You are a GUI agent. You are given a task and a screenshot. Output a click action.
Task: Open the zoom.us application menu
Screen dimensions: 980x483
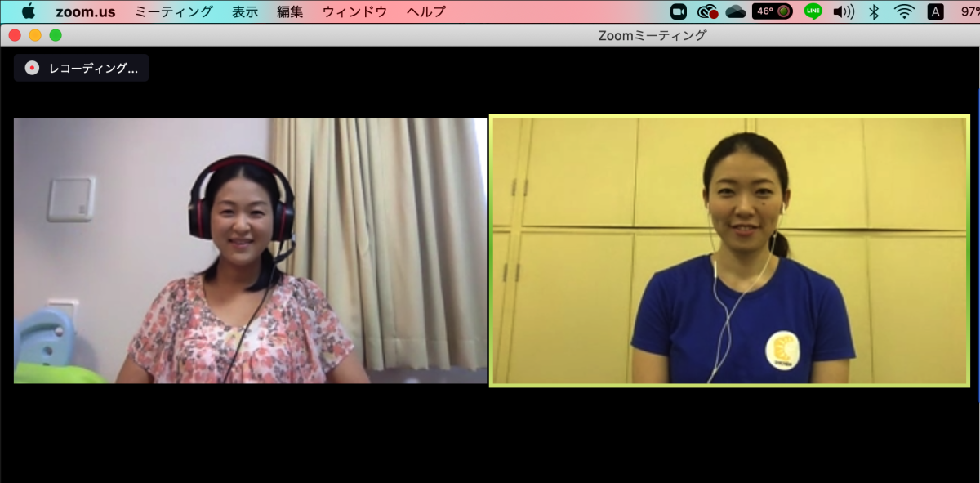tap(85, 11)
